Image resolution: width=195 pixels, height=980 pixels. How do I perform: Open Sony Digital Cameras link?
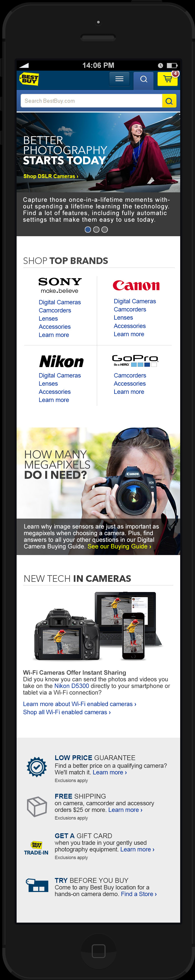(x=60, y=302)
